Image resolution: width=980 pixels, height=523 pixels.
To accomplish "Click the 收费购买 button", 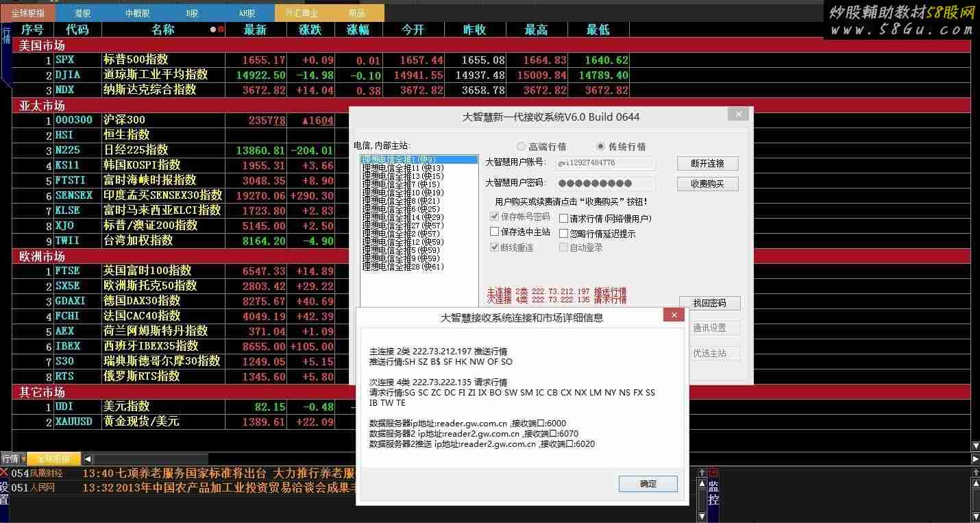I will pos(708,184).
